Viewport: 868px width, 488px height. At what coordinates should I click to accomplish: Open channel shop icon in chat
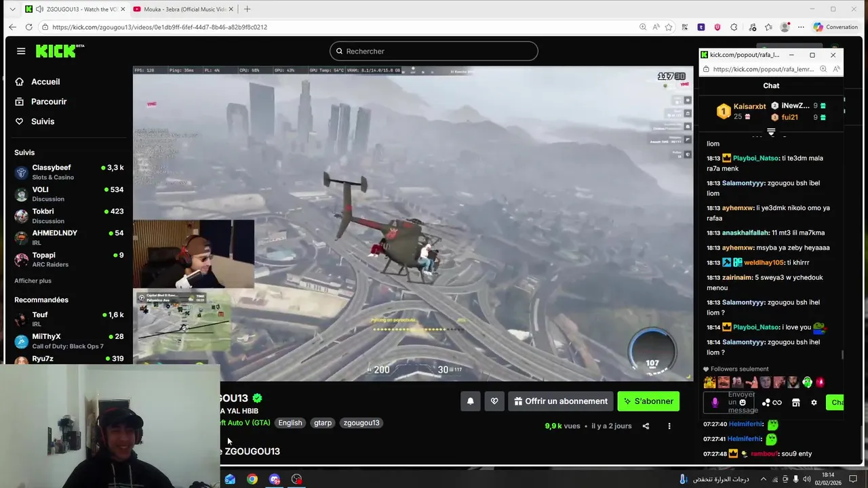796,403
